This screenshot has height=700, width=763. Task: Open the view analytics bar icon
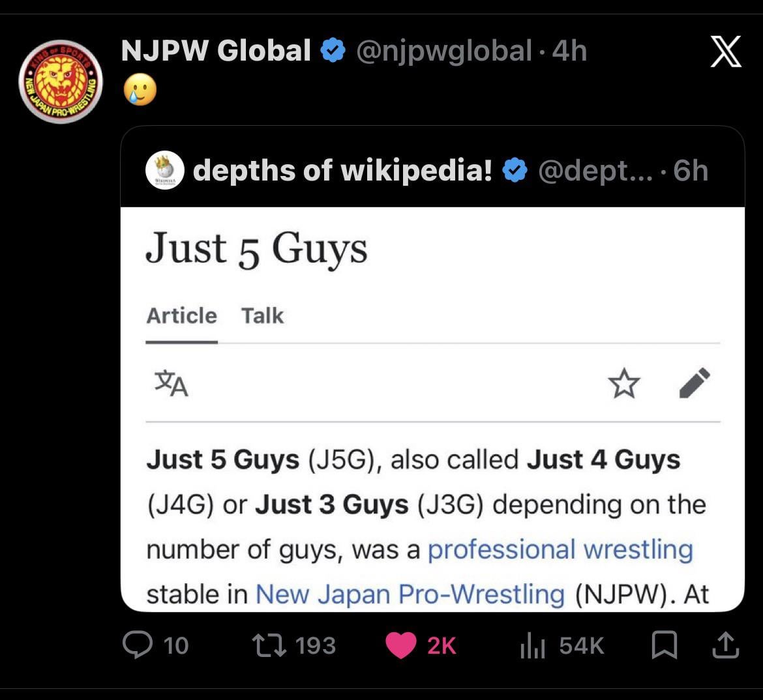pos(532,645)
